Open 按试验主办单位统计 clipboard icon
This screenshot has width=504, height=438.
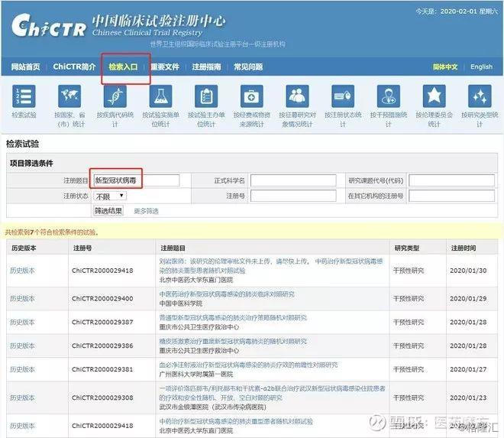coord(206,96)
